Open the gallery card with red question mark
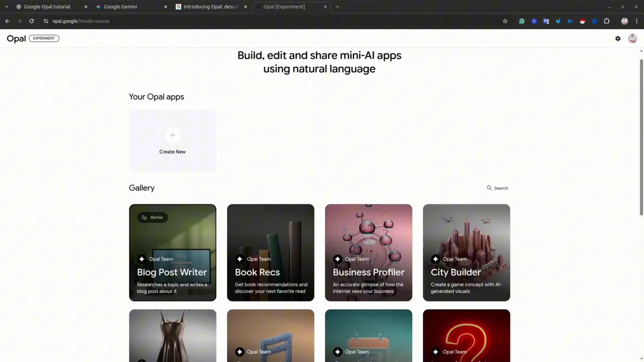Image resolution: width=644 pixels, height=362 pixels. click(466, 336)
